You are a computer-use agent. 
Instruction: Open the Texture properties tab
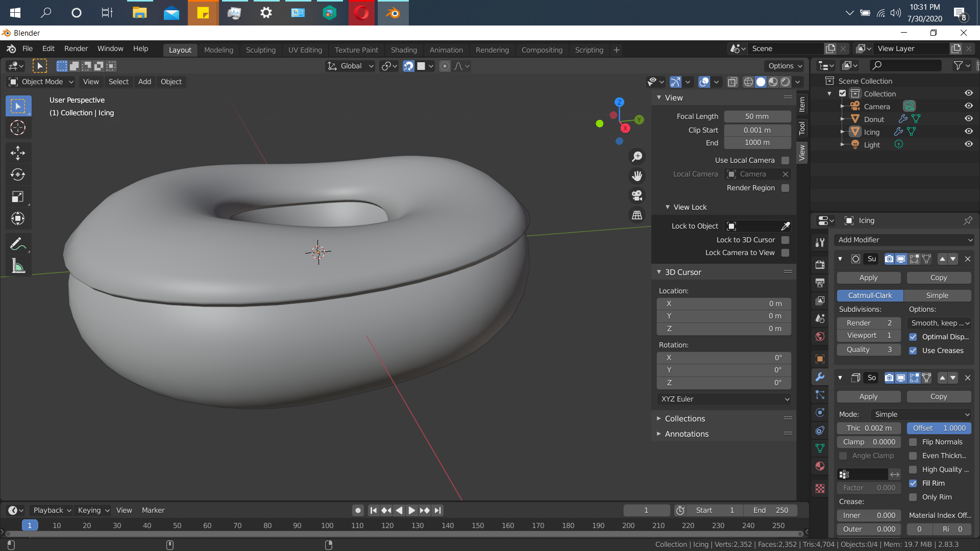[820, 488]
